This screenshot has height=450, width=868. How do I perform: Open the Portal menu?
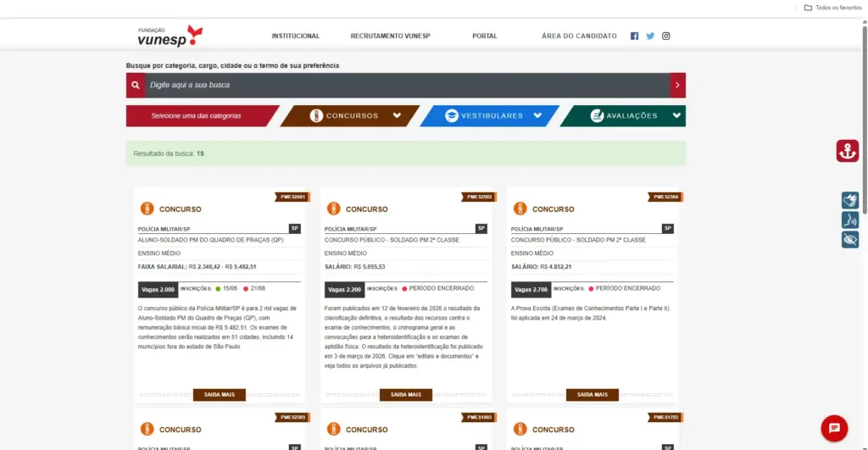point(484,36)
